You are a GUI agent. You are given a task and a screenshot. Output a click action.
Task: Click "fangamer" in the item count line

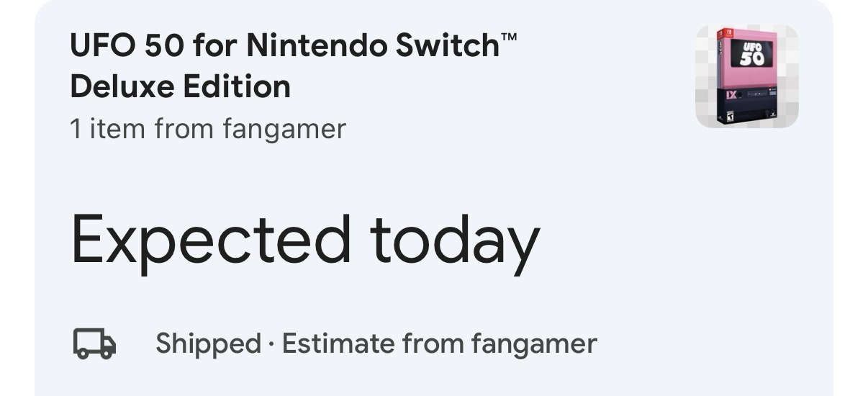pyautogui.click(x=284, y=129)
